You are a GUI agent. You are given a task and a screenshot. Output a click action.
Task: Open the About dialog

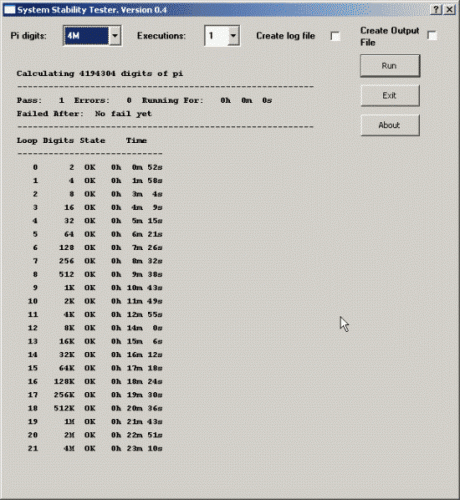[x=390, y=125]
